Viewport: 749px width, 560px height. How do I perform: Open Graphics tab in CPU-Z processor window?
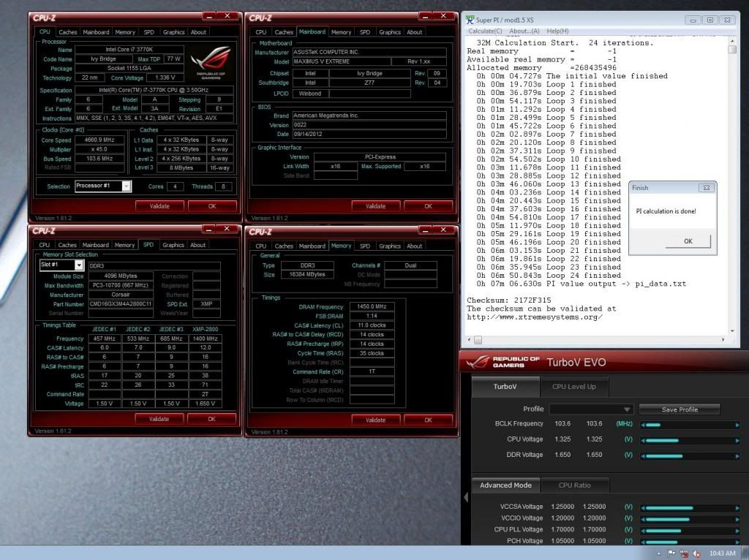[x=173, y=32]
